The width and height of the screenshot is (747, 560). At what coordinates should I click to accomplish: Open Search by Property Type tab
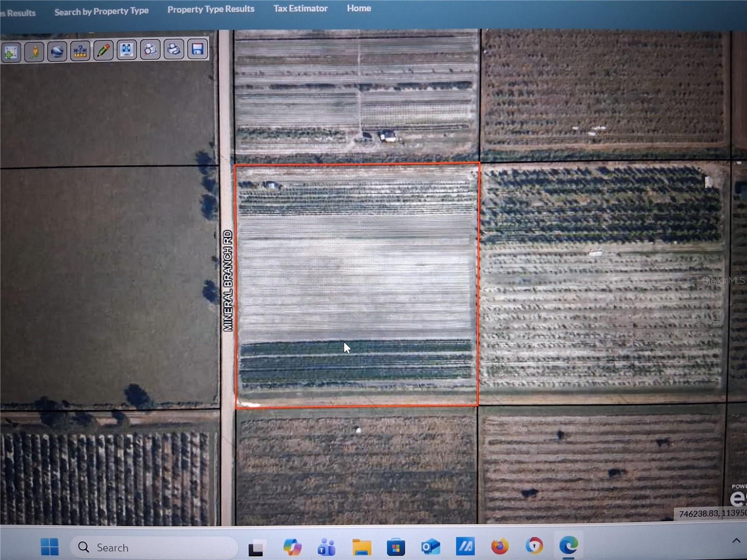101,11
